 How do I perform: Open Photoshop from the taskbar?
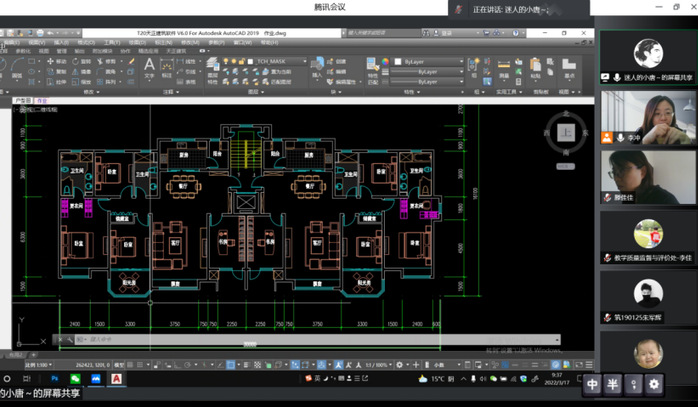(x=54, y=379)
